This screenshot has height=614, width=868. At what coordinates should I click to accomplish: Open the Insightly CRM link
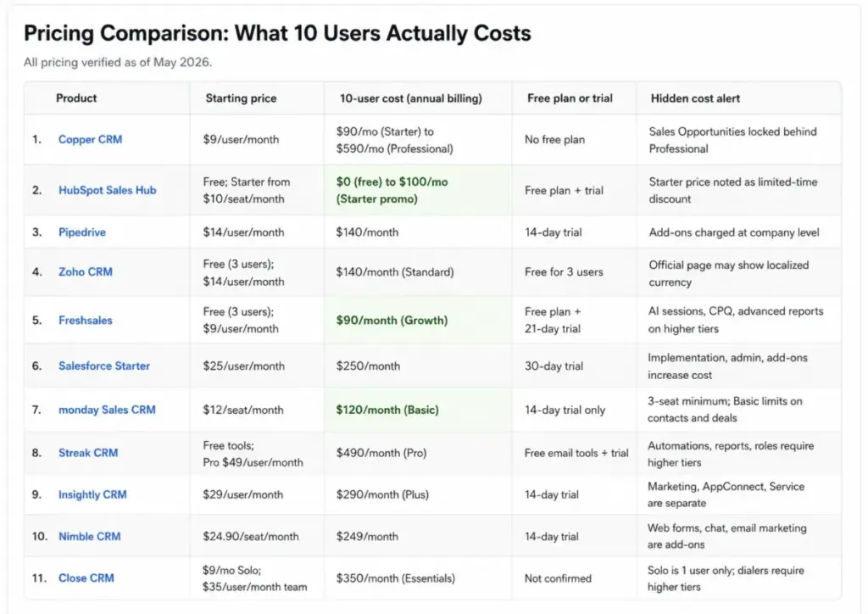(x=92, y=494)
